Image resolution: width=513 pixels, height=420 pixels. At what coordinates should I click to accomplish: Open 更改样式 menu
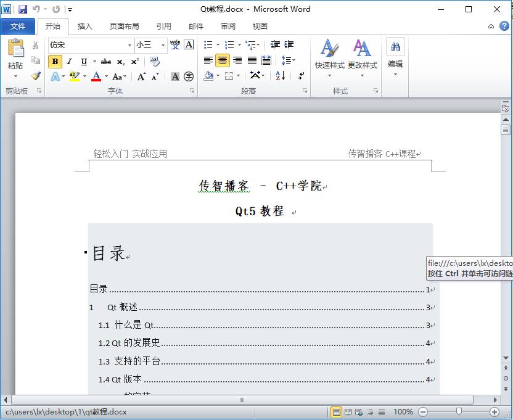tap(362, 58)
